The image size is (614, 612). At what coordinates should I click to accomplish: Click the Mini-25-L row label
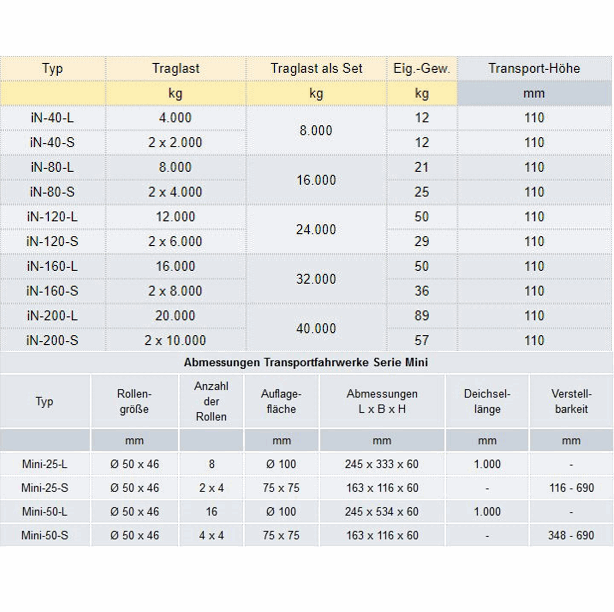tap(45, 463)
